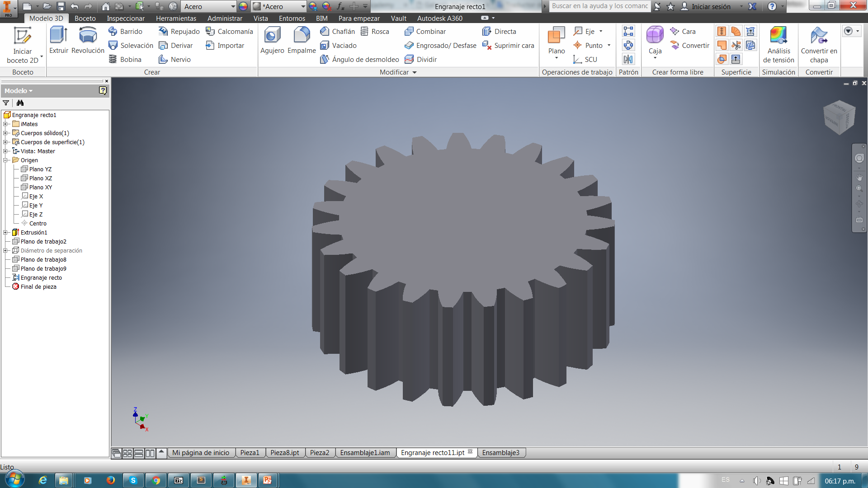Image resolution: width=868 pixels, height=488 pixels.
Task: Open Firefox from the taskbar
Action: 110,480
